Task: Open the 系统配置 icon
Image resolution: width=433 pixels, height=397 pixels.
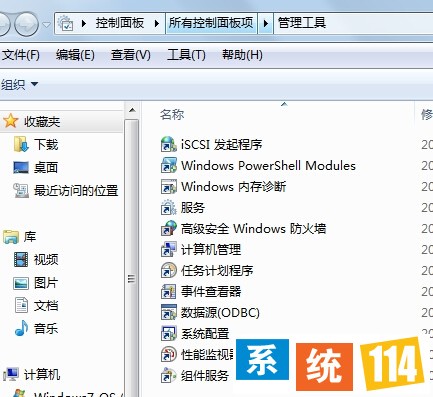Action: pyautogui.click(x=168, y=334)
